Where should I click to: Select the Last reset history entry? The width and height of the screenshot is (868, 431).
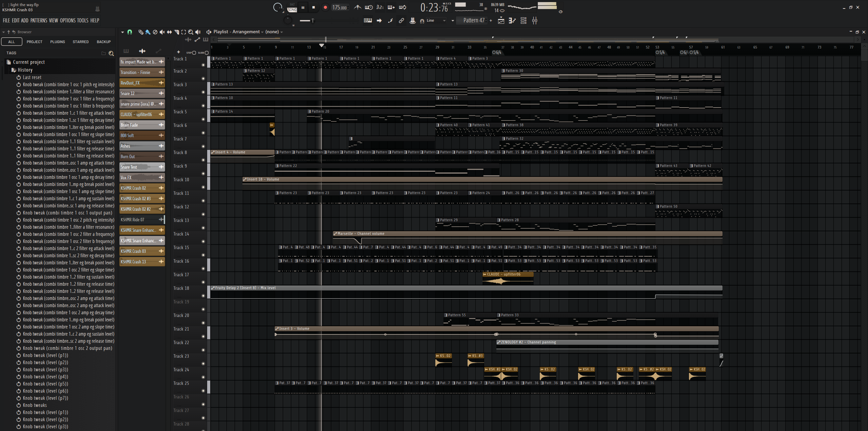tap(32, 77)
